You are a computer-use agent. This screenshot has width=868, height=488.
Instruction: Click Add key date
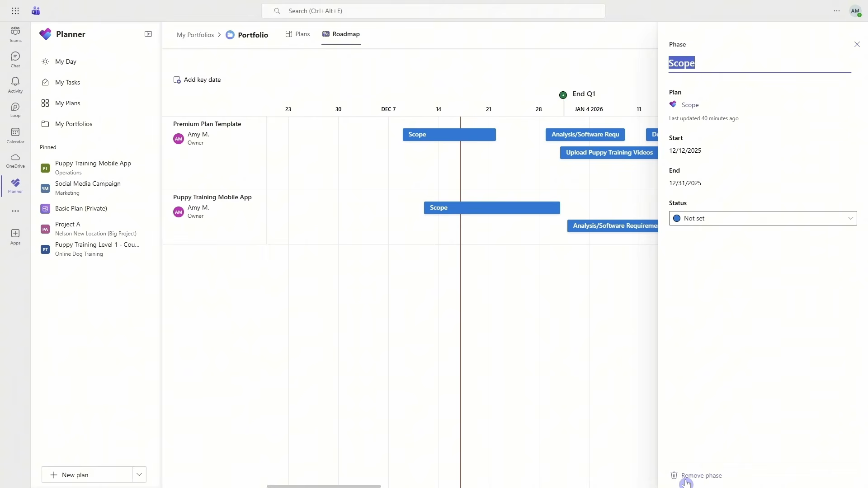[197, 80]
